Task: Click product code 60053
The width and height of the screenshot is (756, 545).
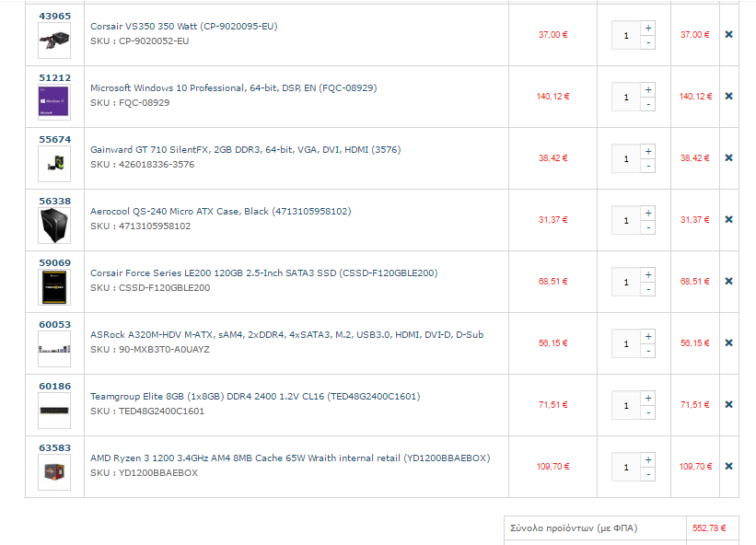Action: pyautogui.click(x=55, y=325)
